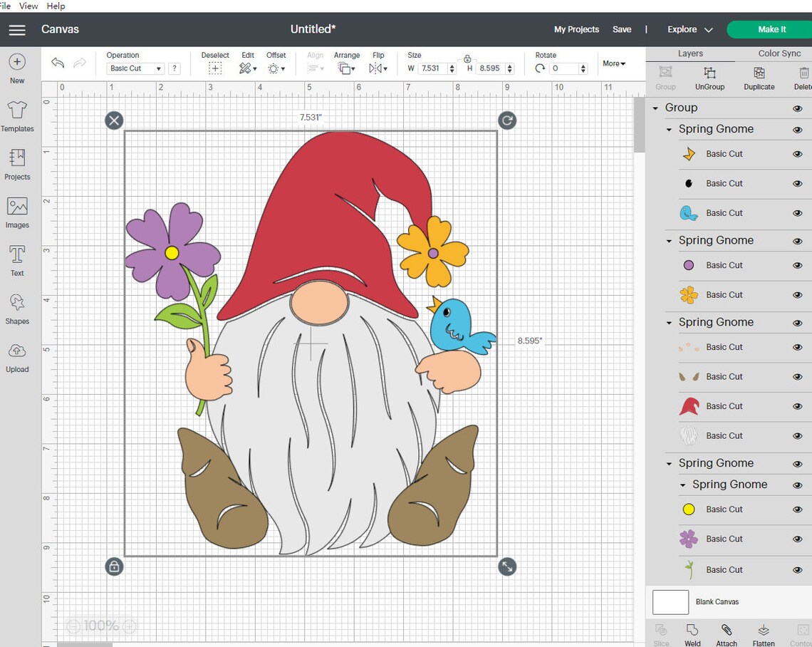Expand the More dropdown
This screenshot has height=647, width=812.
613,63
